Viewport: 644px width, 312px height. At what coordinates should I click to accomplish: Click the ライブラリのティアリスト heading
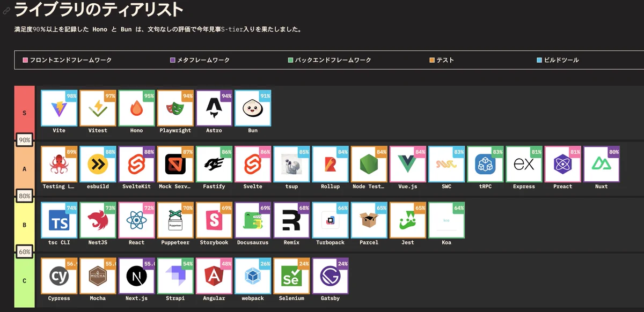click(x=99, y=10)
